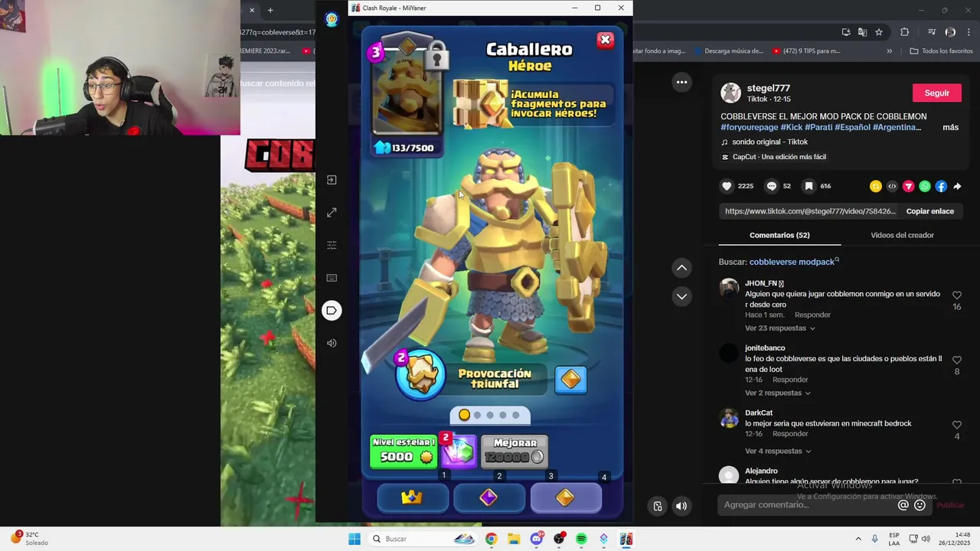Share the video on WhatsApp

click(925, 186)
